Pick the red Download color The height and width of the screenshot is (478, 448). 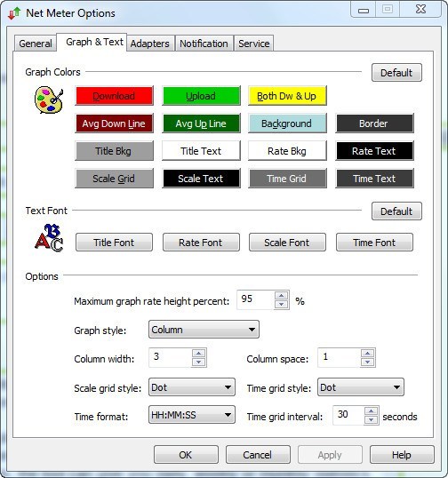coord(114,96)
